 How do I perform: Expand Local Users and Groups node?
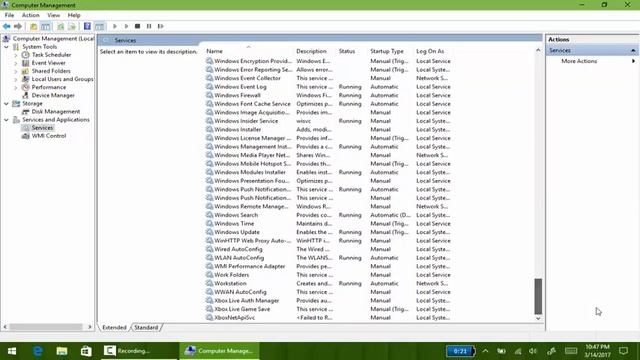click(x=16, y=79)
